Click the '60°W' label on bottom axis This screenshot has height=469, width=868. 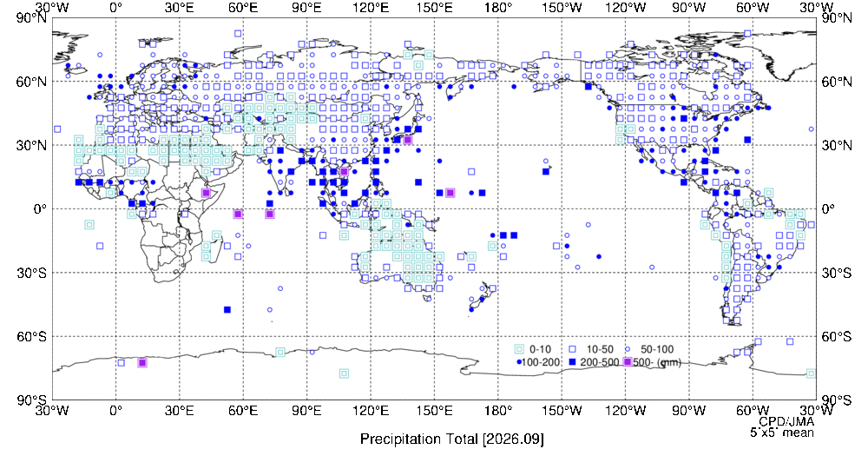[753, 411]
